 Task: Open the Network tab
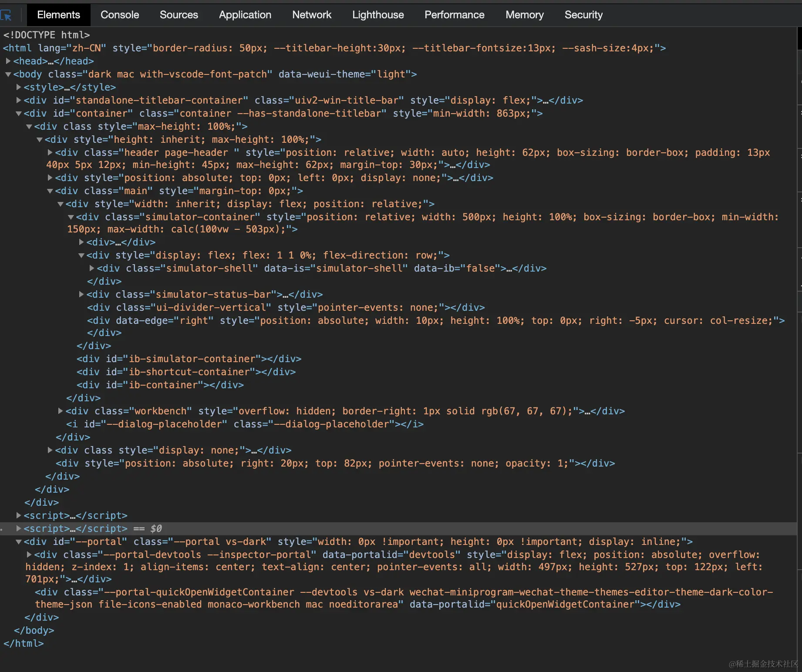[x=312, y=15]
